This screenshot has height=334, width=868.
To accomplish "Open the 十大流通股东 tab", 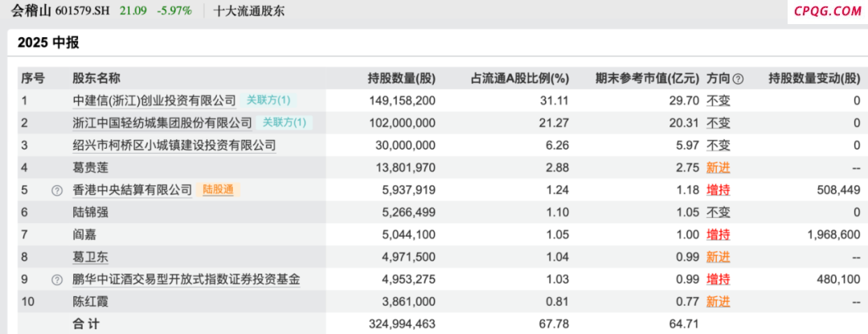I will [249, 10].
